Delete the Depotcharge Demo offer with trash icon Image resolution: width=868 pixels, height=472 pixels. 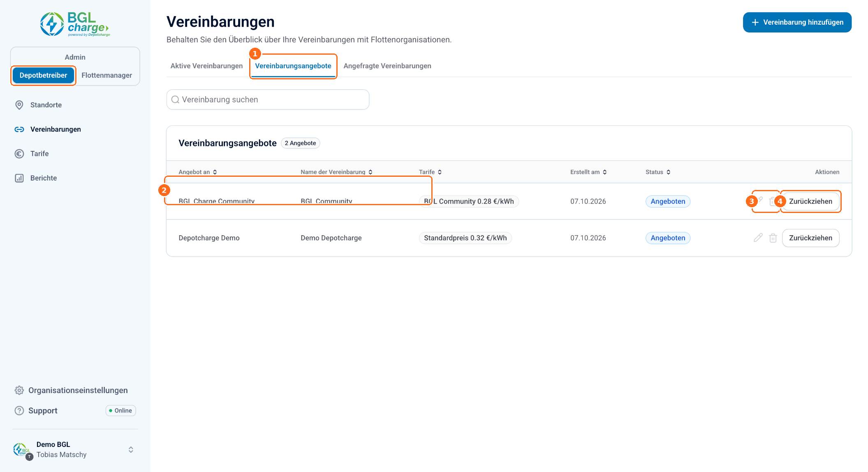(x=773, y=238)
